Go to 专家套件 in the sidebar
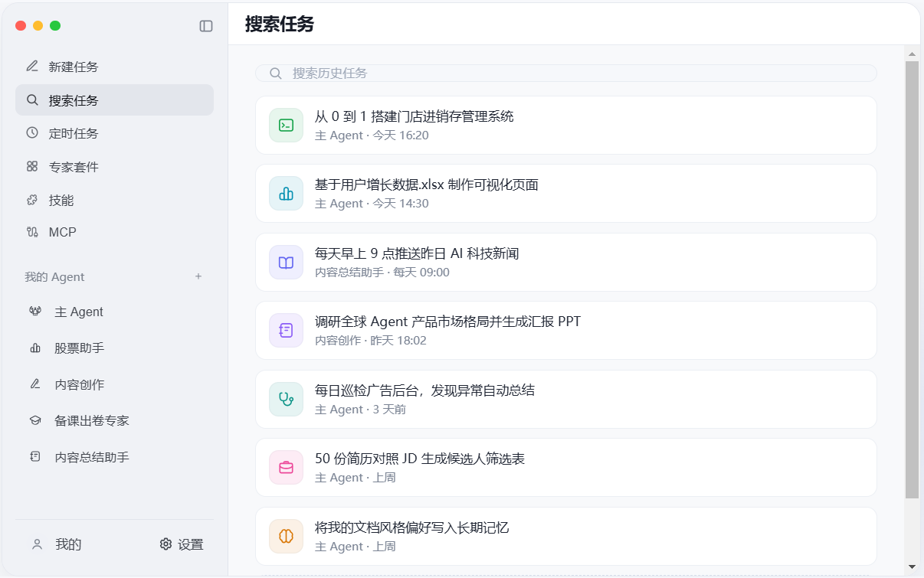 (114, 167)
